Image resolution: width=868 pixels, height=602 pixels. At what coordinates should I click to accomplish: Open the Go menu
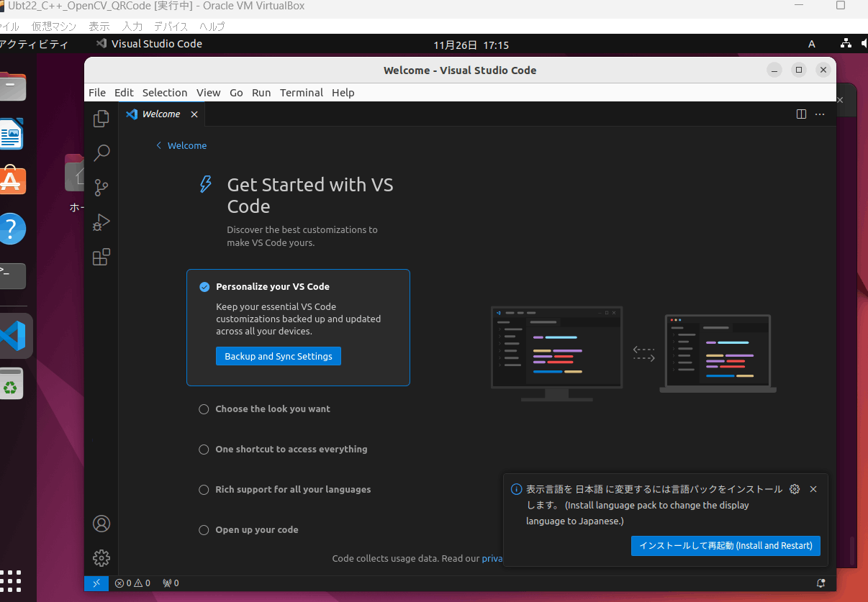click(236, 93)
